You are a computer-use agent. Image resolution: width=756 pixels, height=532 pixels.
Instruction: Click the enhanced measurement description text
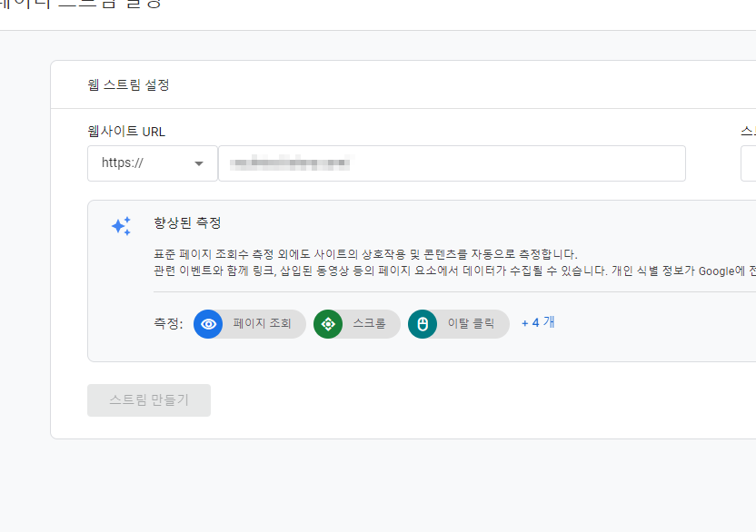coord(454,262)
